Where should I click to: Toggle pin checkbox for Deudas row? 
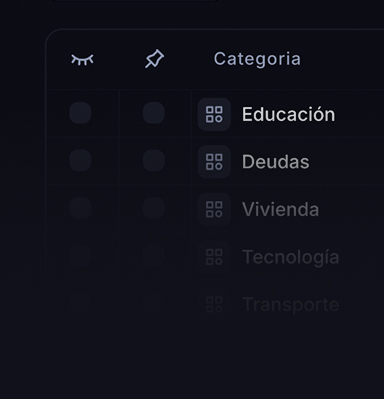click(x=154, y=160)
